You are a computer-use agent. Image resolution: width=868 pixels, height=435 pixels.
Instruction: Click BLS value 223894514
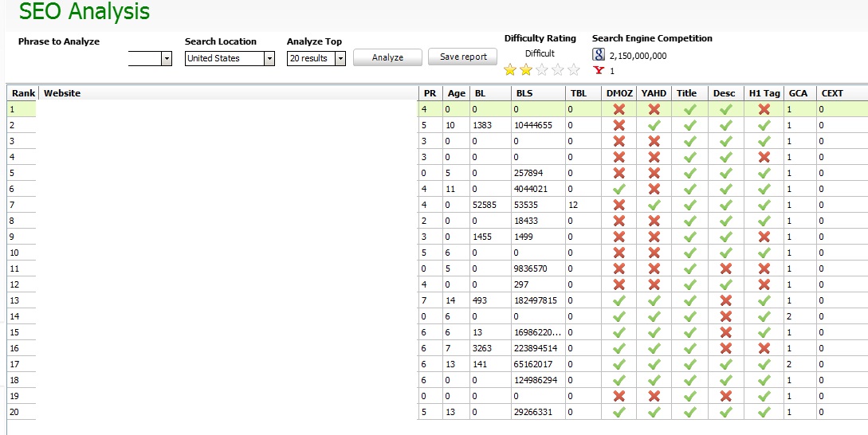(536, 349)
